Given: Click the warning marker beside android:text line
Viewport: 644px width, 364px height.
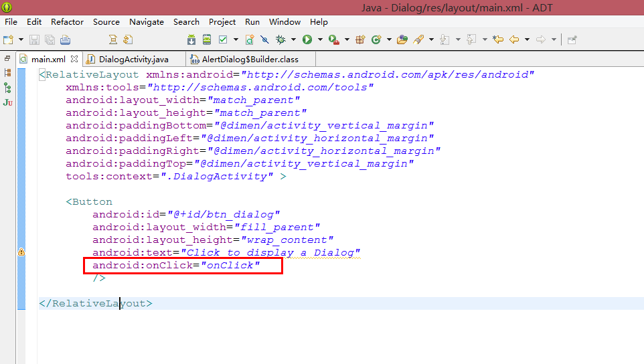Looking at the screenshot, I should click(21, 252).
